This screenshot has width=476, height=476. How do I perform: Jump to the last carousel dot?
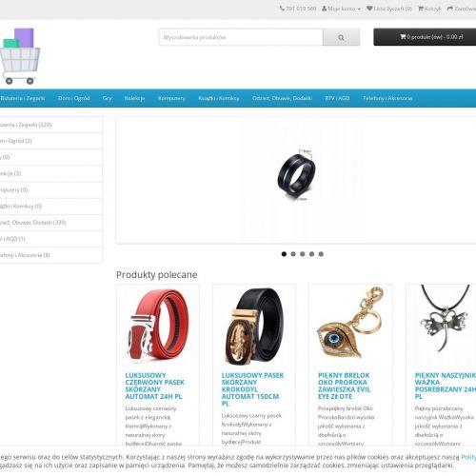point(321,254)
